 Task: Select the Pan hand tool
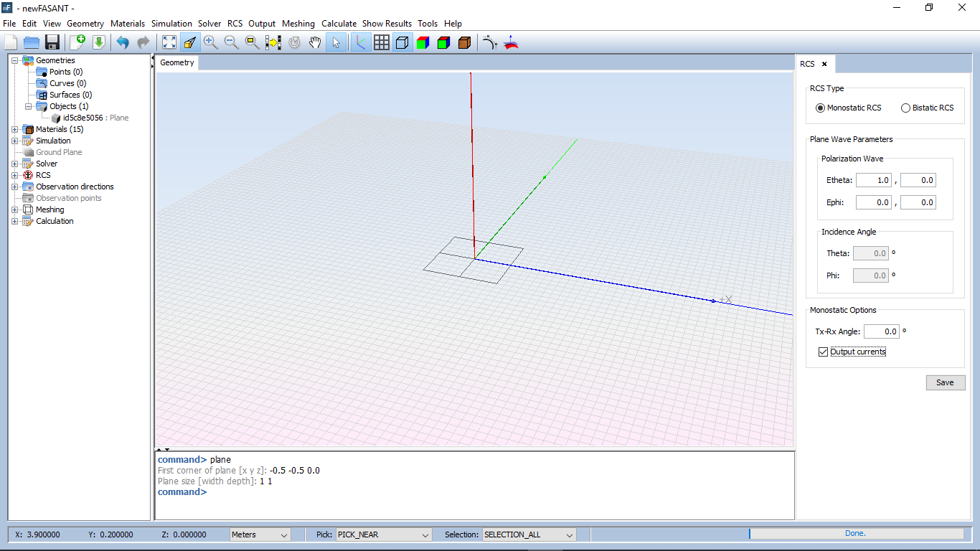pyautogui.click(x=315, y=42)
